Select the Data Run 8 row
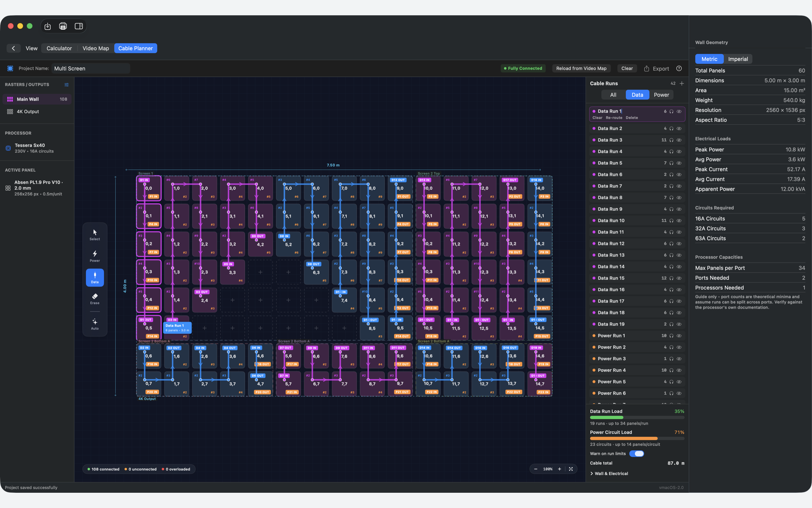 (637, 198)
